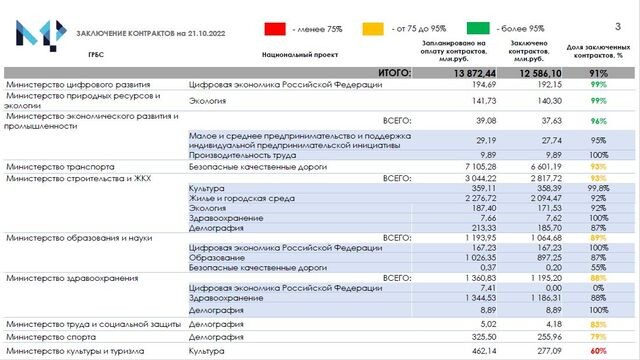Select the total planned value 13 872,44

(475, 73)
